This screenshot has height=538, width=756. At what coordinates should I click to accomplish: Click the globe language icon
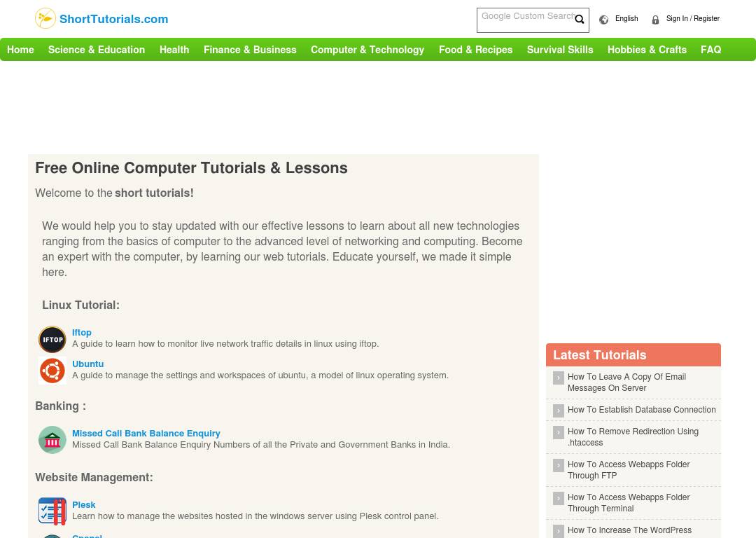click(x=603, y=20)
